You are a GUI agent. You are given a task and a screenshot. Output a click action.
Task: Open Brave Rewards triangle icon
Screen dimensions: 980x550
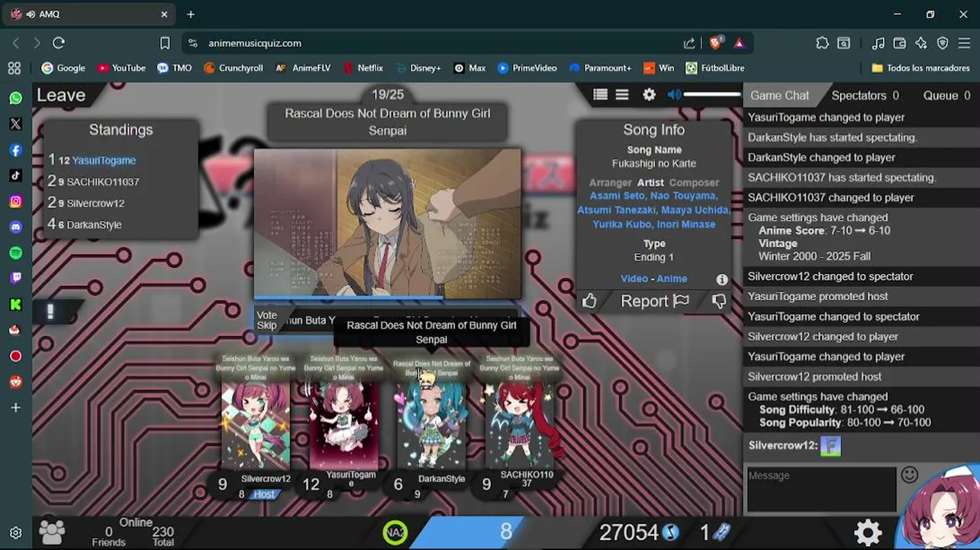click(739, 44)
